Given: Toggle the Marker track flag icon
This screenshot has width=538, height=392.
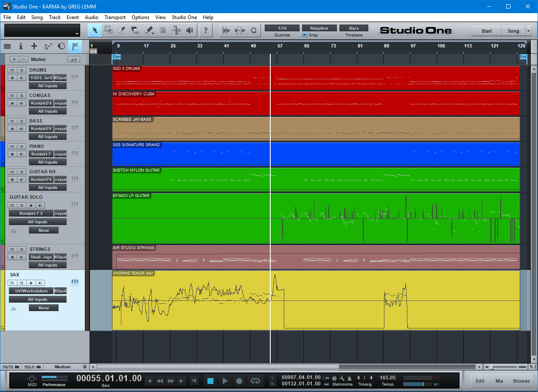Looking at the screenshot, I should tap(75, 46).
